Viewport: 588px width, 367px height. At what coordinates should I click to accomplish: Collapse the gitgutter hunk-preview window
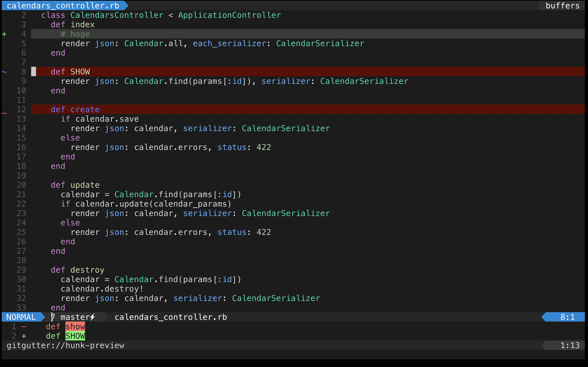(66, 345)
